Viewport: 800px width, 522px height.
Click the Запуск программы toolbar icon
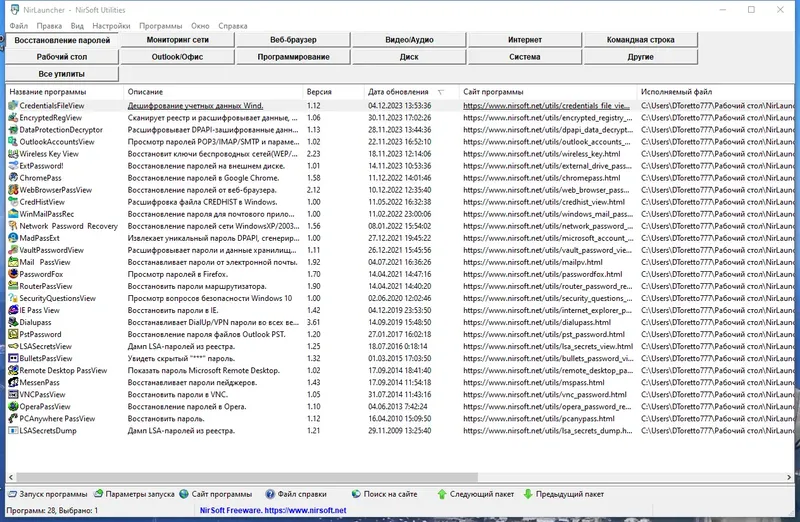12,494
